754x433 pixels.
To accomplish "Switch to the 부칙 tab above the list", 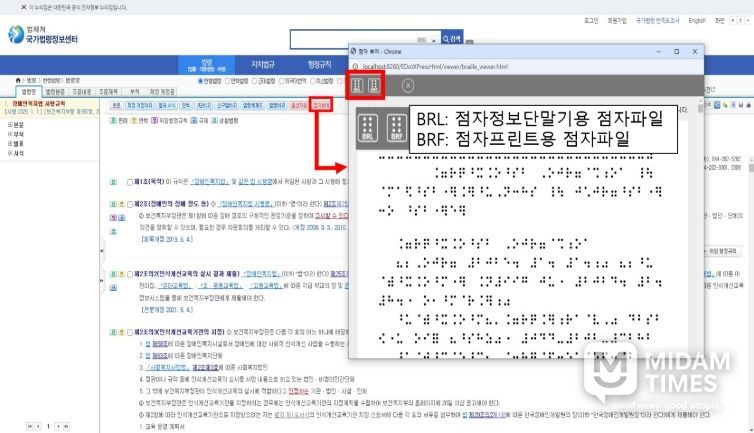I will 135,91.
